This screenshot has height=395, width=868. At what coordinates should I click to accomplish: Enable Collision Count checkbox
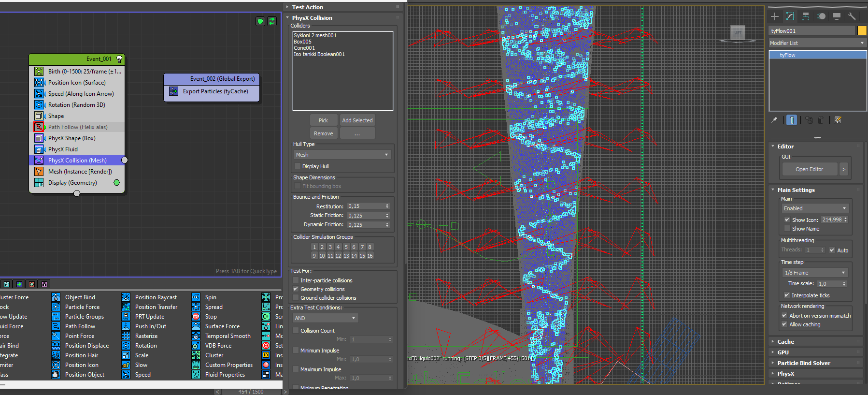pos(296,331)
